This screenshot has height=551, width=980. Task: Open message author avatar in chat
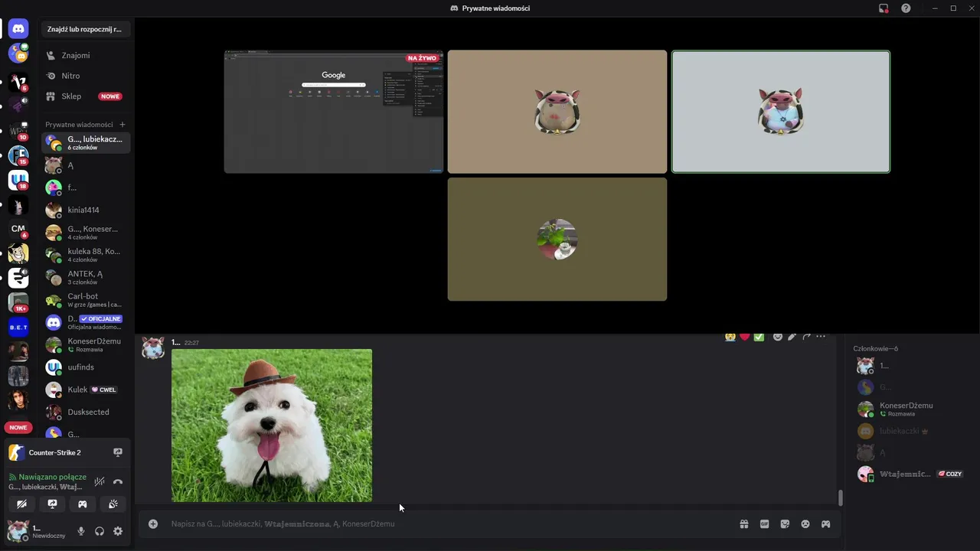[x=153, y=348]
